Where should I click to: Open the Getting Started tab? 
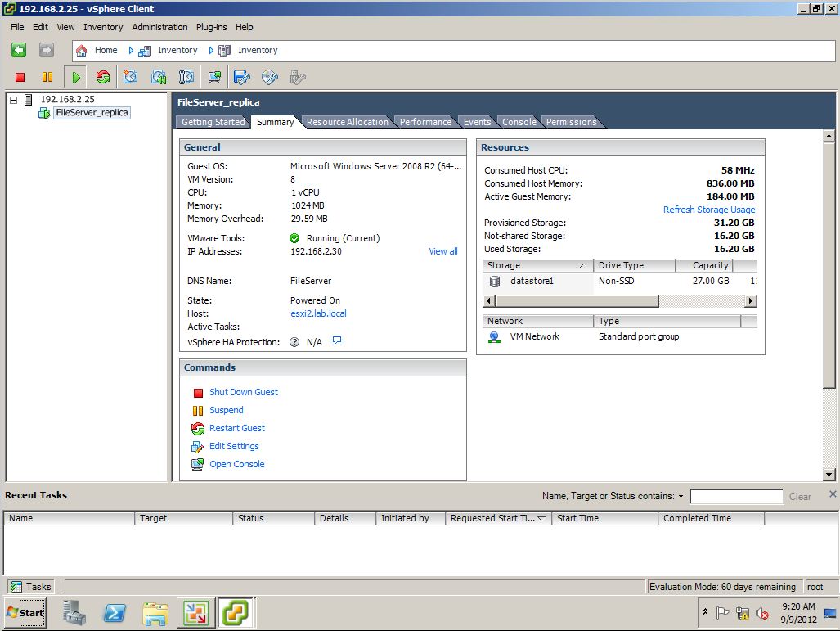pyautogui.click(x=213, y=122)
